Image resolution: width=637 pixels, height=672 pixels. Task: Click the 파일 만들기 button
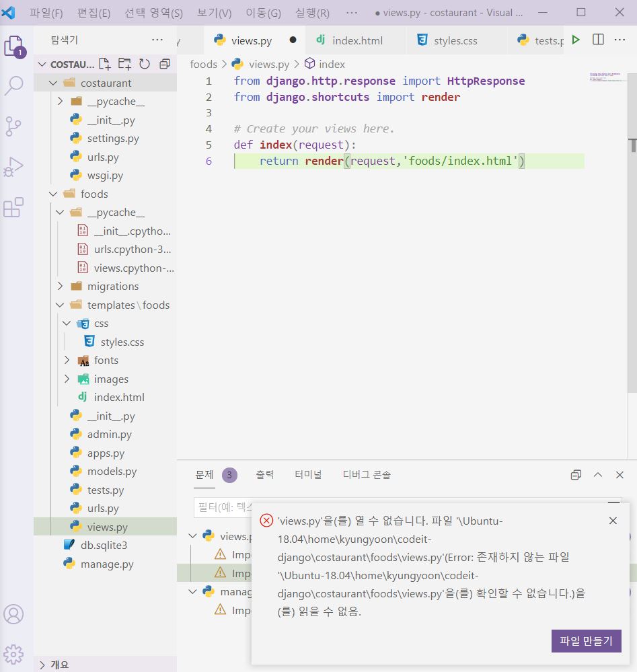point(586,640)
